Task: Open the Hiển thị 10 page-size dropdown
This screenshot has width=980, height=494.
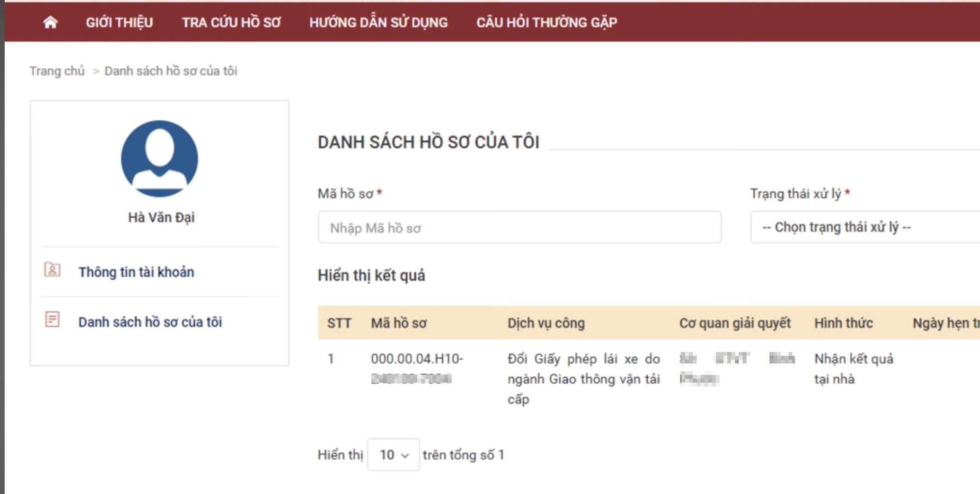Action: [x=393, y=455]
